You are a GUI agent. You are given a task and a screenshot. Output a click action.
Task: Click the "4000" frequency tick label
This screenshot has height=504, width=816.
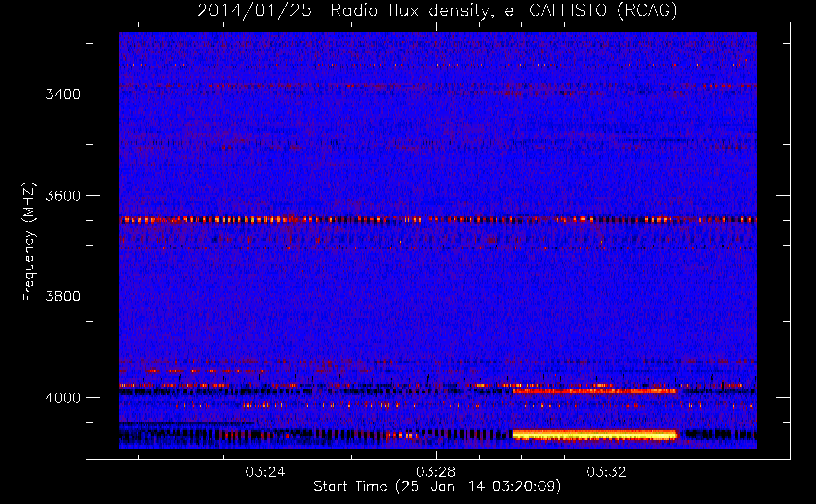click(63, 398)
